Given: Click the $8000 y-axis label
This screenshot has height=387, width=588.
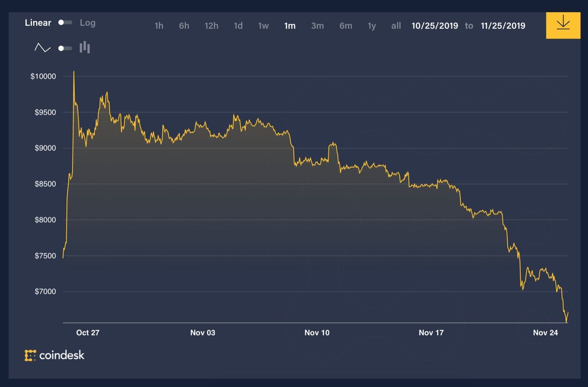Looking at the screenshot, I should click(45, 220).
